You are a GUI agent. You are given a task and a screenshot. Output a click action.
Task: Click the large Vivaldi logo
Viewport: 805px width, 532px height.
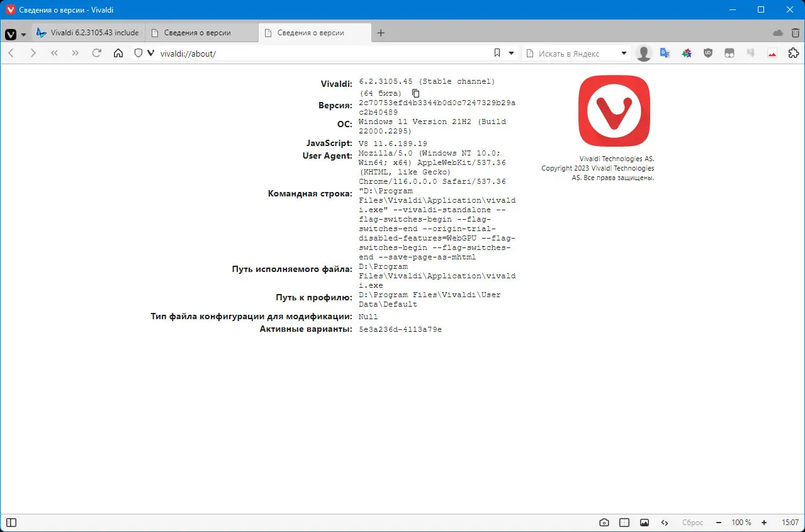coord(614,111)
